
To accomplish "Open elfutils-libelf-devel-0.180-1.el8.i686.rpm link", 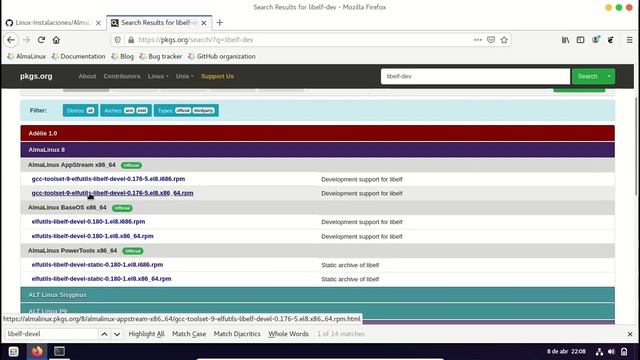I will pyautogui.click(x=88, y=222).
